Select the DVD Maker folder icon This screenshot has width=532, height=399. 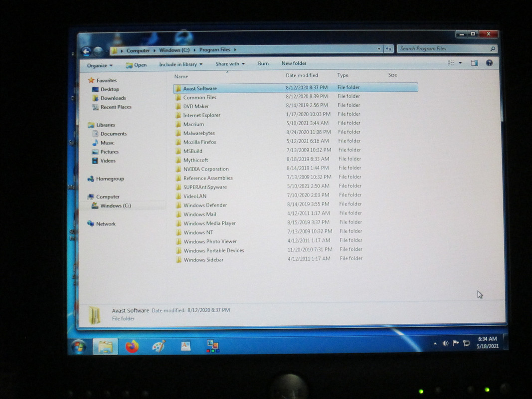[178, 106]
